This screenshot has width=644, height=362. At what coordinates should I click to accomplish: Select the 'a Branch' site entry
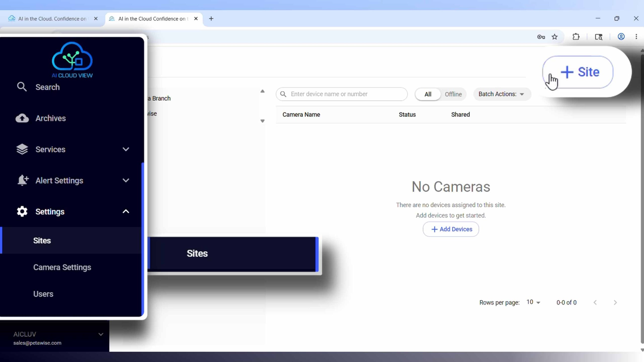point(159,98)
